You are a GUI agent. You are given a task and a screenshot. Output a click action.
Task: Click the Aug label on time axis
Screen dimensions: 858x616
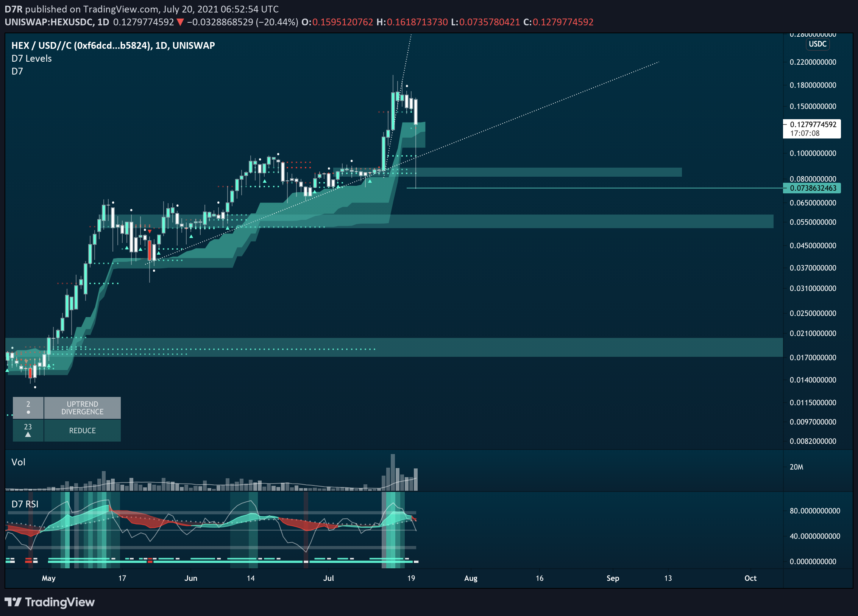[471, 578]
